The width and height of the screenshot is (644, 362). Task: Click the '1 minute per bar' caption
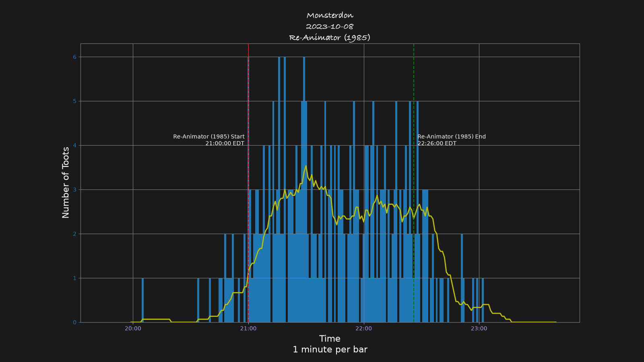tap(330, 350)
